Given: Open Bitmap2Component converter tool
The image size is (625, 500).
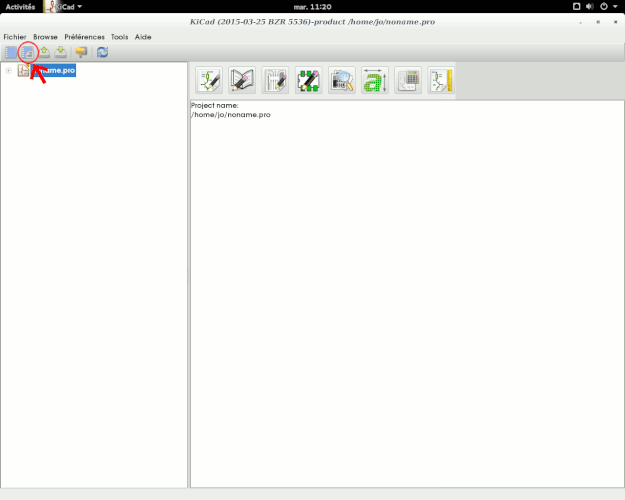Looking at the screenshot, I should [375, 80].
